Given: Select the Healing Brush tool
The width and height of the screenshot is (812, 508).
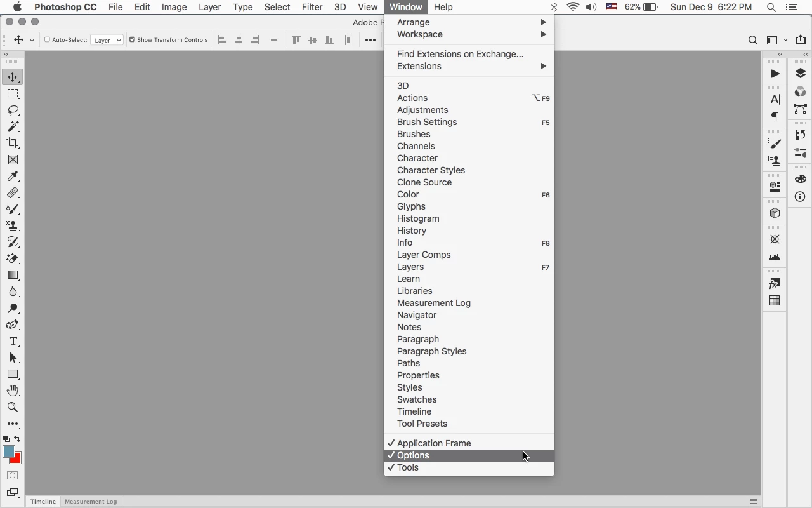Looking at the screenshot, I should (x=13, y=192).
